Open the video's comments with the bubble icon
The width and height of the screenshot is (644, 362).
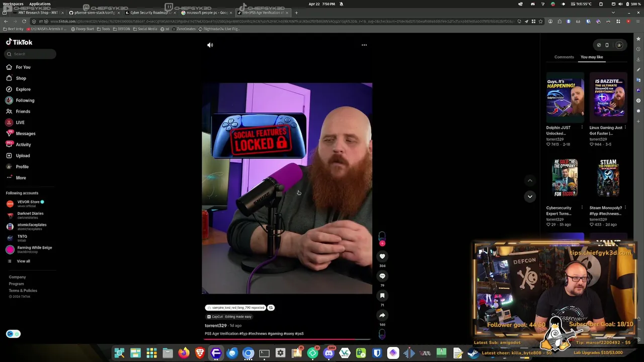pos(382,276)
